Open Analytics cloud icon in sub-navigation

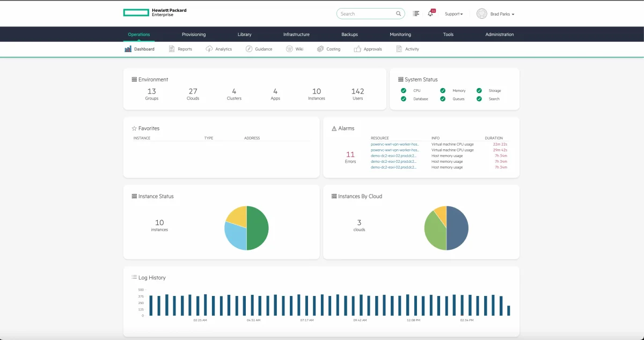tap(209, 49)
